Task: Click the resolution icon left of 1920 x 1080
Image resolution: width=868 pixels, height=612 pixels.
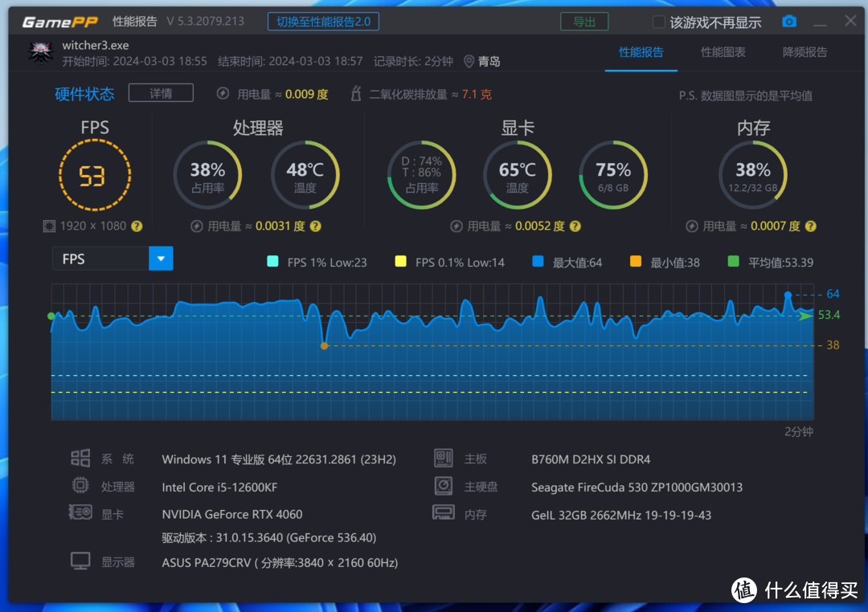Action: pos(49,226)
